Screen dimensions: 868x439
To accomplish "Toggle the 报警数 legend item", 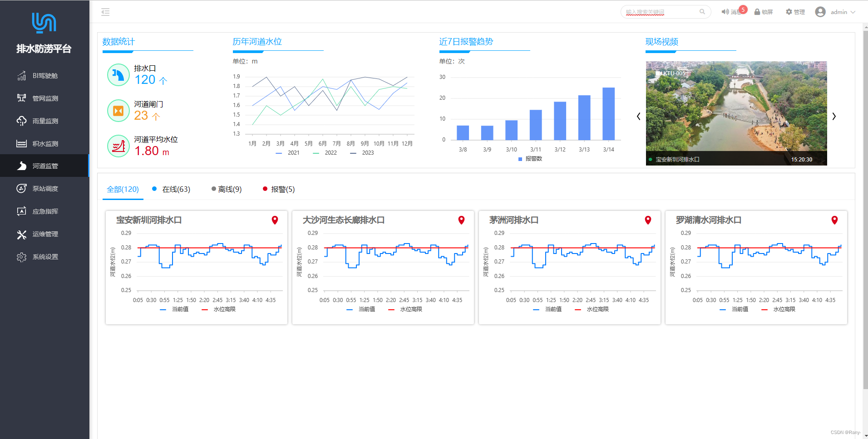I will pyautogui.click(x=530, y=159).
